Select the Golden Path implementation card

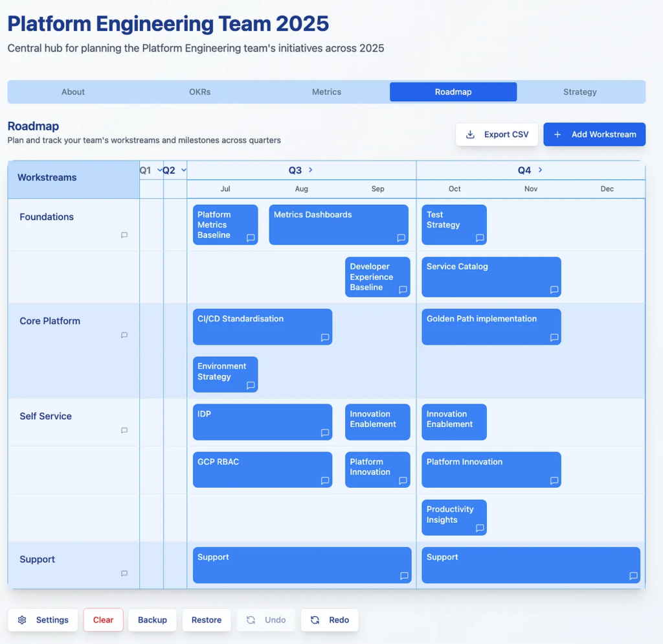(x=490, y=327)
